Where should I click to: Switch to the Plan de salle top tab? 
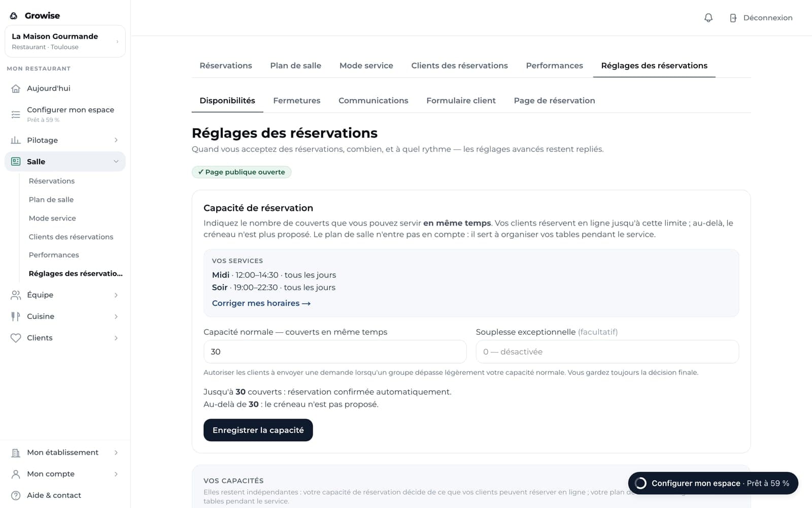click(x=295, y=66)
